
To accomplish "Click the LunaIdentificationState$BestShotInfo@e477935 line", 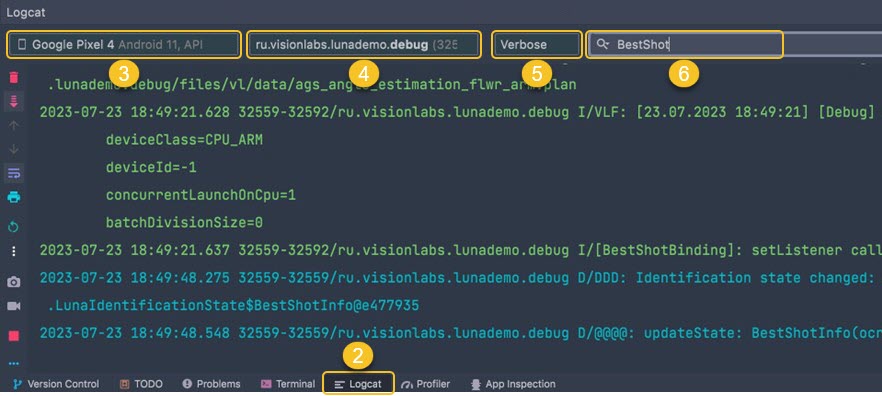I will pos(233,305).
